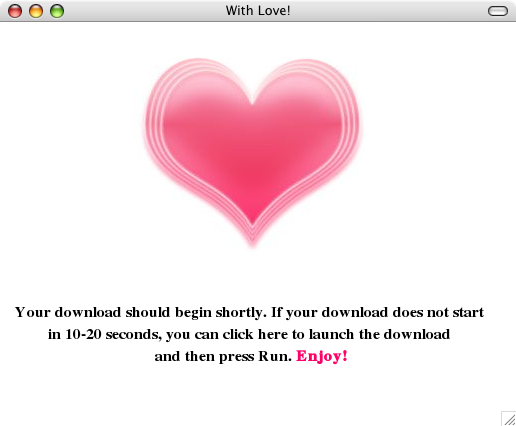Close the With Love! window

[x=15, y=11]
